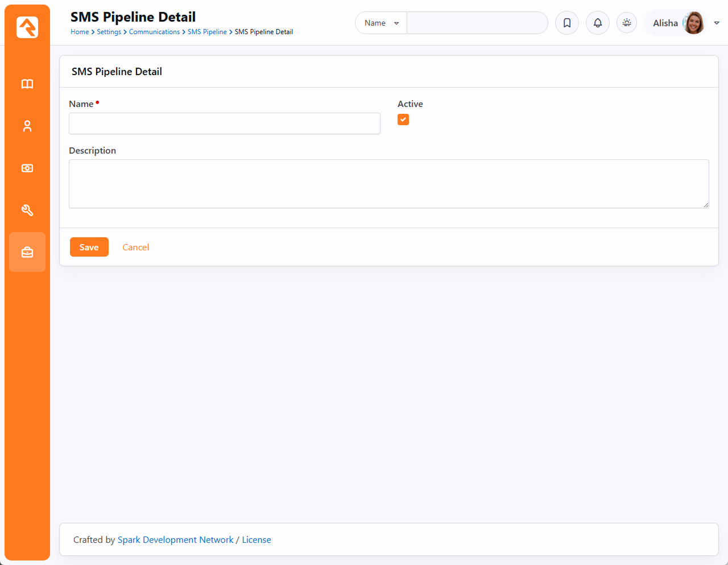
Task: Go to Home breadcrumb
Action: click(80, 32)
